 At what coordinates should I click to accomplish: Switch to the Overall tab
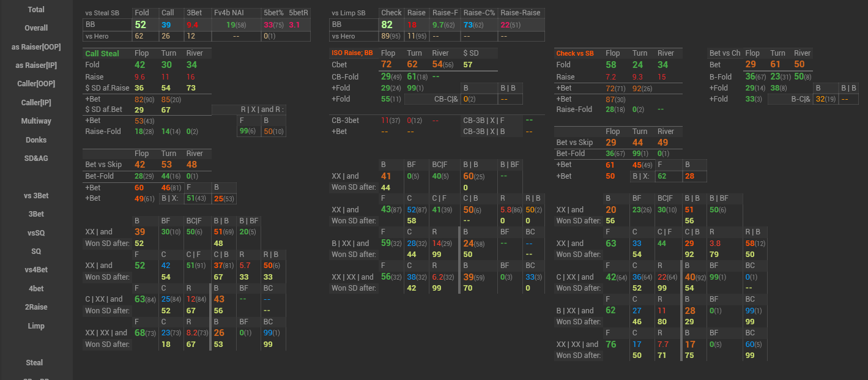36,28
